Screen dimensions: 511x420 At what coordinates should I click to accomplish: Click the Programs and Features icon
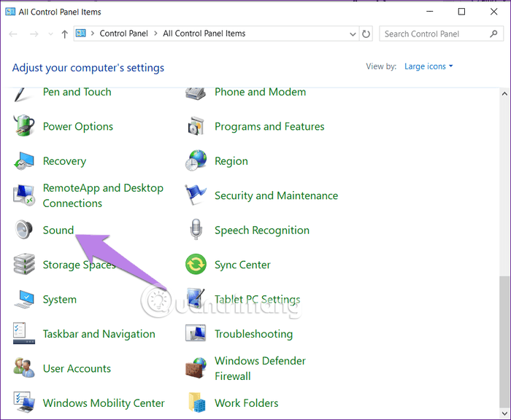pos(196,125)
